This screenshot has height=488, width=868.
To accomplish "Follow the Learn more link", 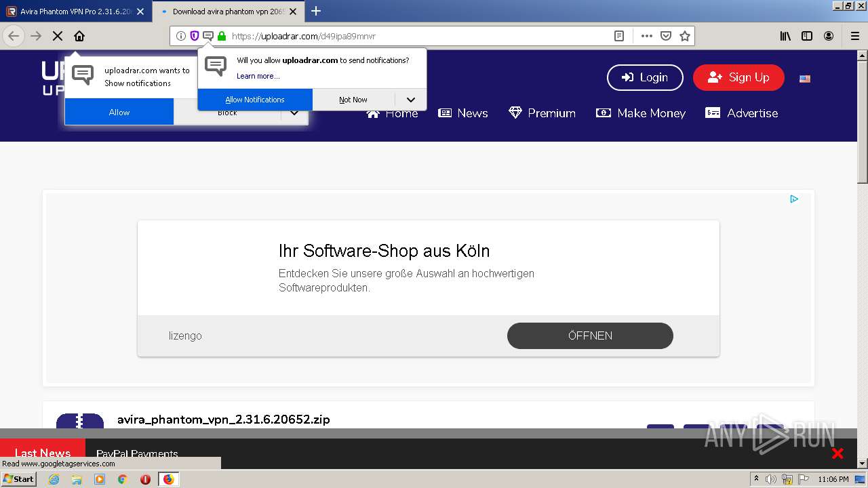I will [x=258, y=76].
